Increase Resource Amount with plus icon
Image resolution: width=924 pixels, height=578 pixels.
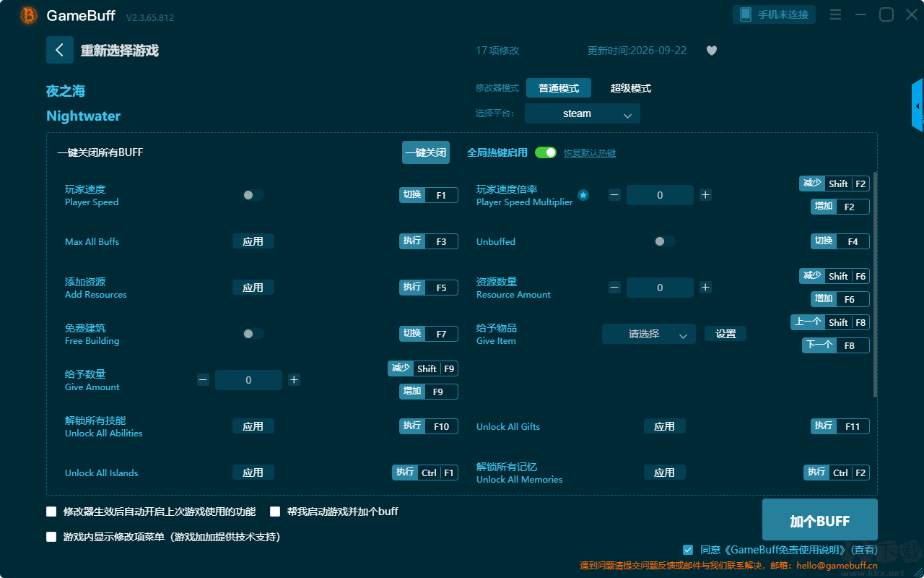pos(705,288)
